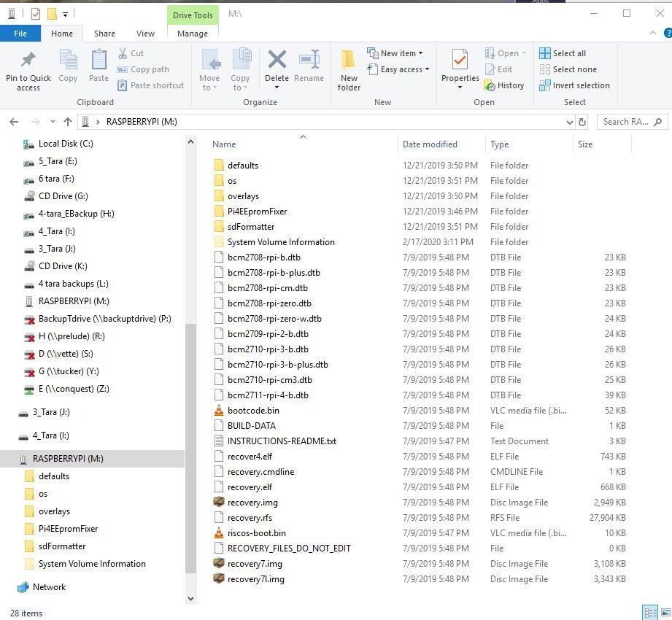This screenshot has height=620, width=672.
Task: Sort by Name column header
Action: click(304, 144)
